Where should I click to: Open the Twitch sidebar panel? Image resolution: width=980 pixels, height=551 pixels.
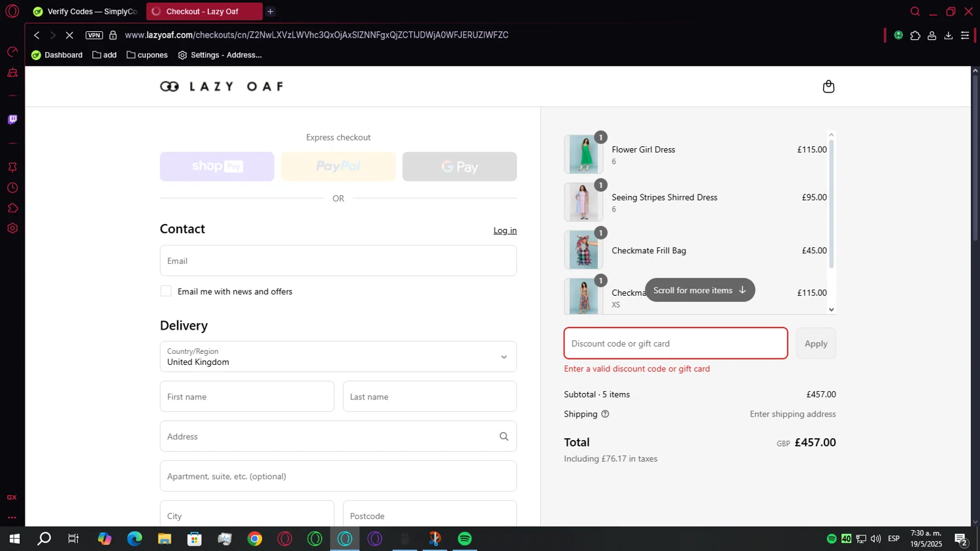[12, 119]
